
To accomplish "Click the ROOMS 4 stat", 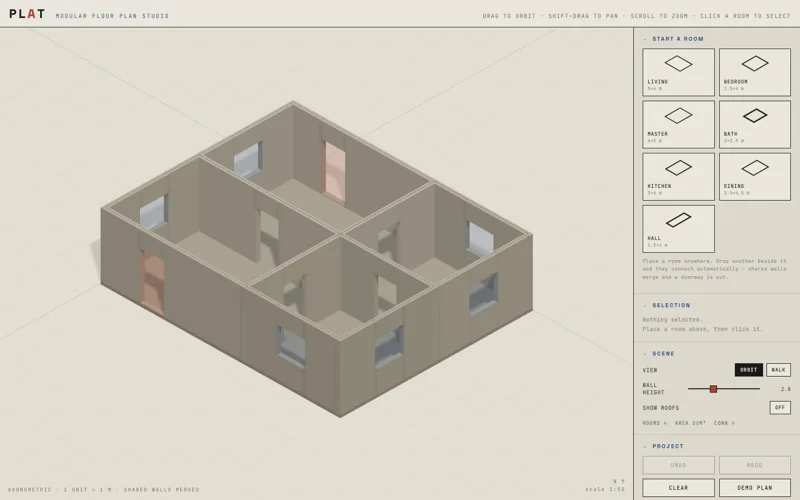I will [655, 423].
